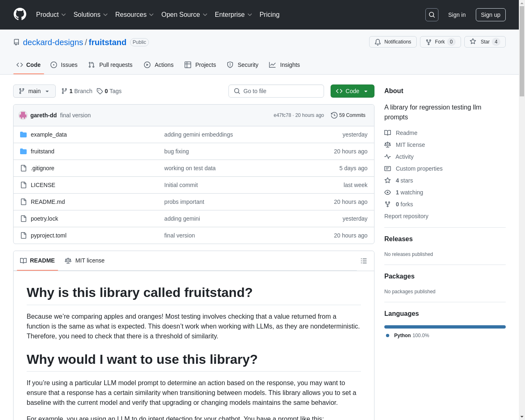Click the pulse icon next to Activity
This screenshot has height=420, width=525.
388,157
